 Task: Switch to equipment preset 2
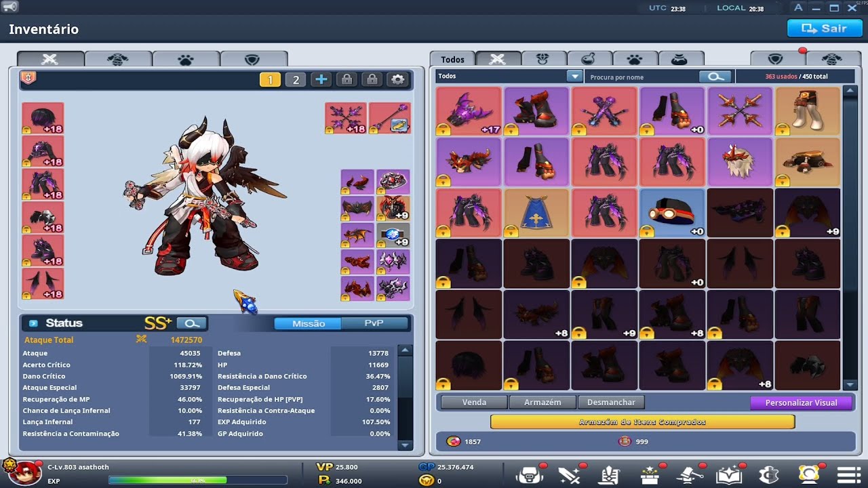coord(295,79)
